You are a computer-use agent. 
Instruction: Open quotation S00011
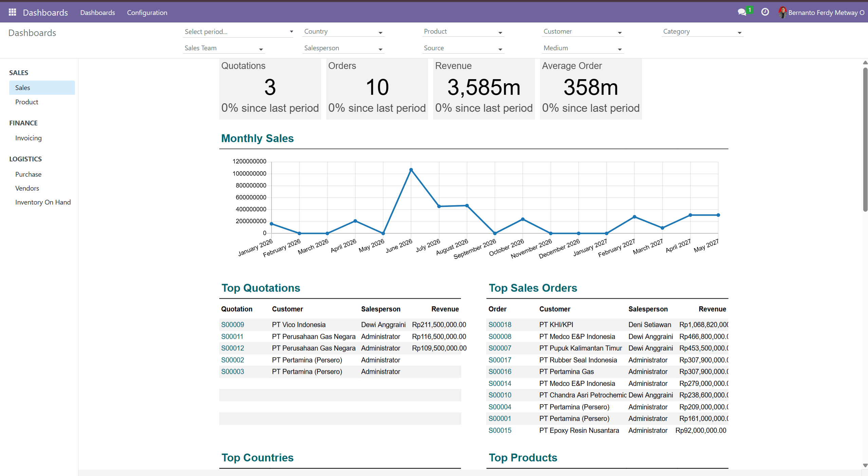point(232,337)
